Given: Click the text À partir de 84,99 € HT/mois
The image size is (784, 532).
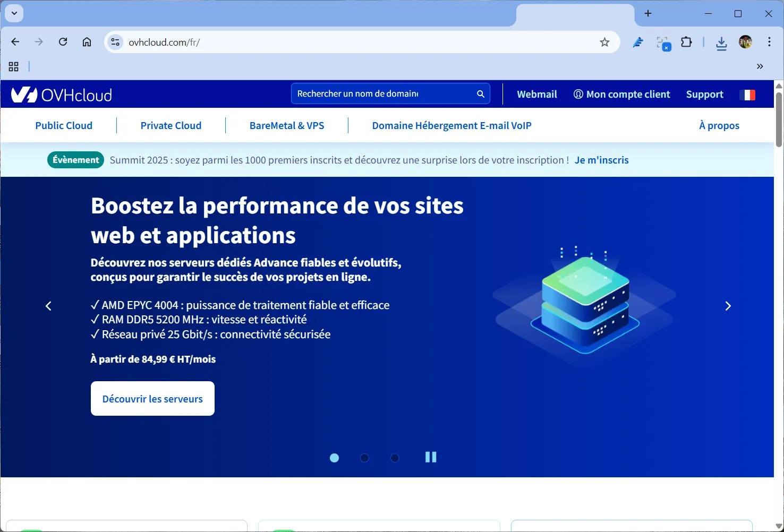Looking at the screenshot, I should pyautogui.click(x=153, y=359).
